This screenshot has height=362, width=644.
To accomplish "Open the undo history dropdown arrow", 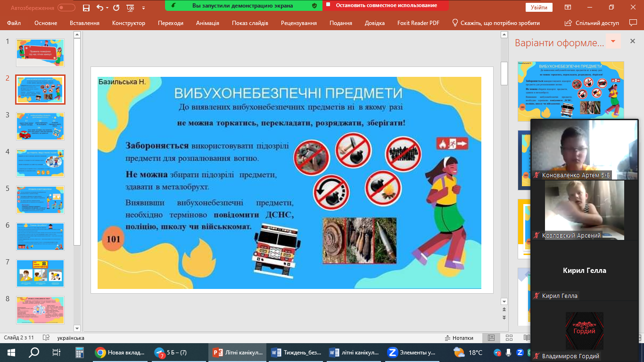I will 107,8.
